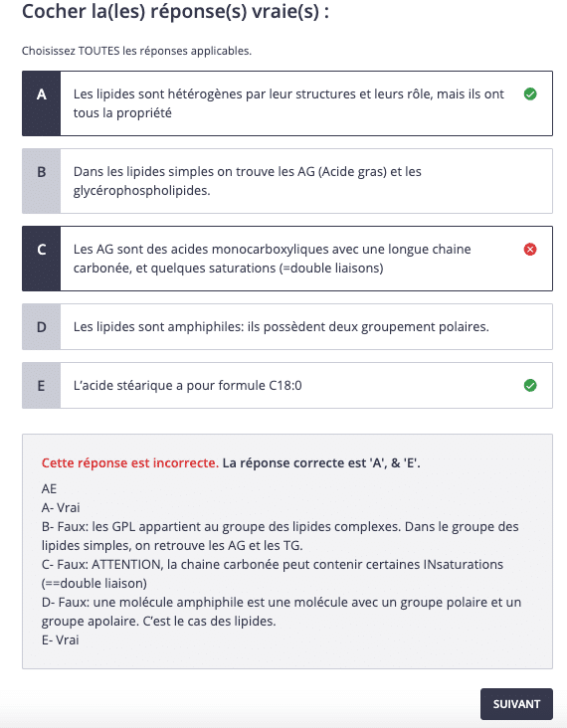Click the 'Cette réponse est incorrecte' message
The height and width of the screenshot is (728, 567).
(130, 462)
